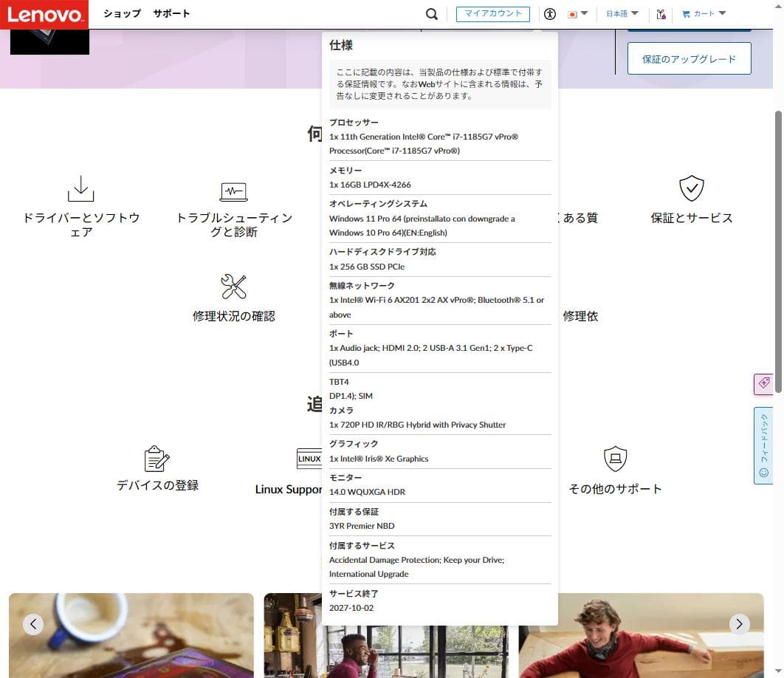
Task: Open the troubleshooting and diagnostics monitor icon
Action: point(233,191)
